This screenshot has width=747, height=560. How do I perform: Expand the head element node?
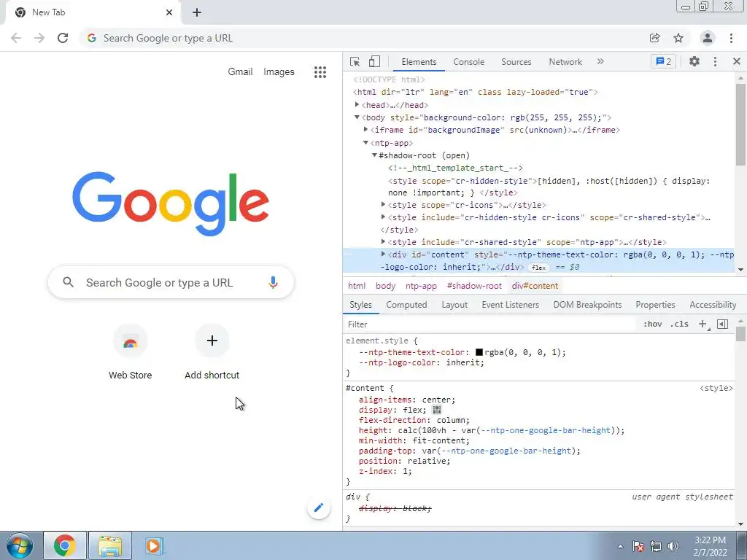coord(357,105)
